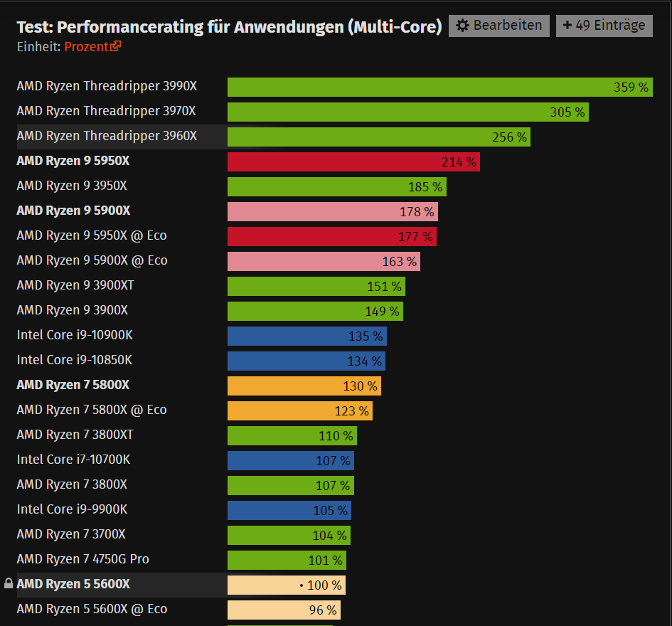Click the green 151 % bar
Screen dimensions: 672x626
(x=316, y=286)
